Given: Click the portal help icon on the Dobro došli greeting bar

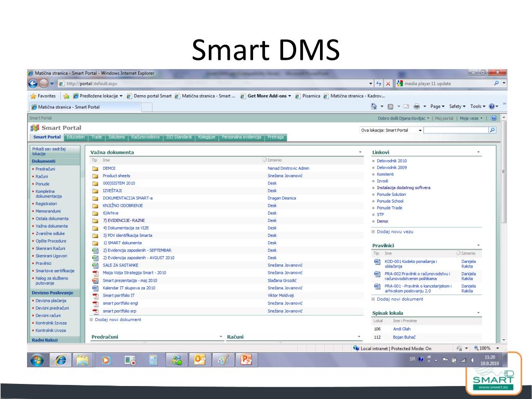Looking at the screenshot, I should [494, 118].
